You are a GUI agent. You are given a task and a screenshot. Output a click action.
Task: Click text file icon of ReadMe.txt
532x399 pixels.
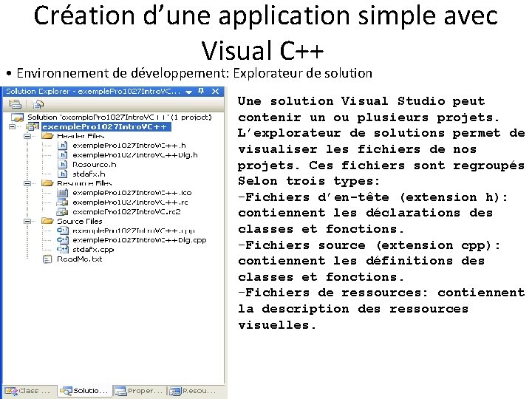pyautogui.click(x=47, y=259)
